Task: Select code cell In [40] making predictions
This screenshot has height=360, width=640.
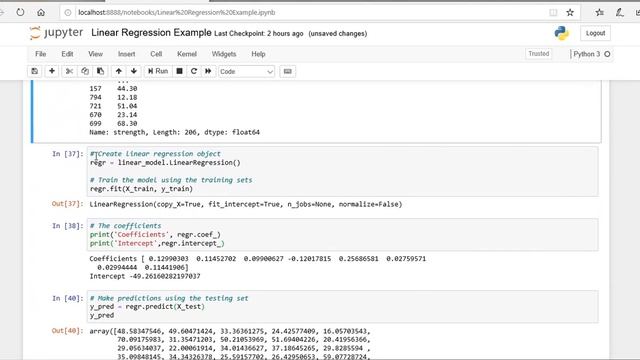Action: [x=342, y=307]
